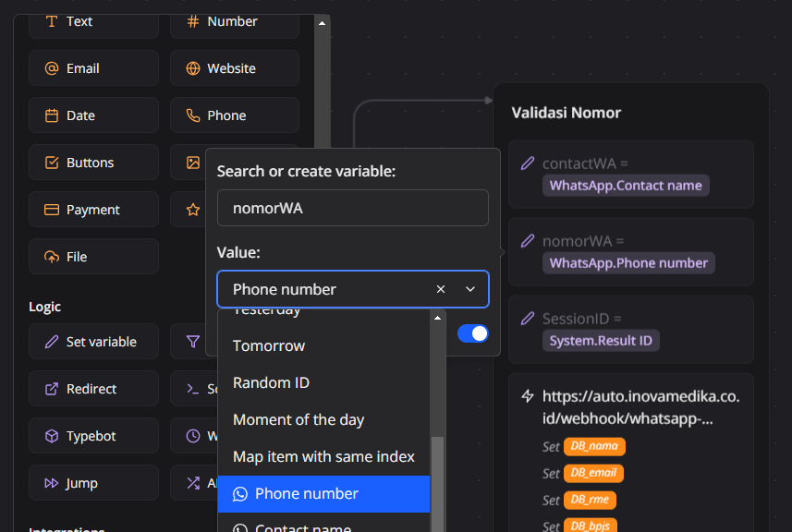Click the webhook lightning bolt icon
The height and width of the screenshot is (532, 792).
pyautogui.click(x=528, y=396)
